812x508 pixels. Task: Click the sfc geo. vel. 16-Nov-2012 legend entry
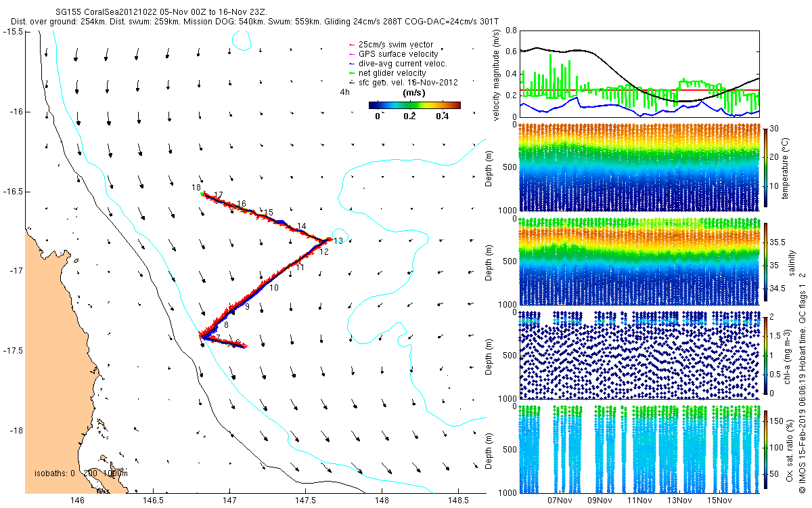coord(402,83)
